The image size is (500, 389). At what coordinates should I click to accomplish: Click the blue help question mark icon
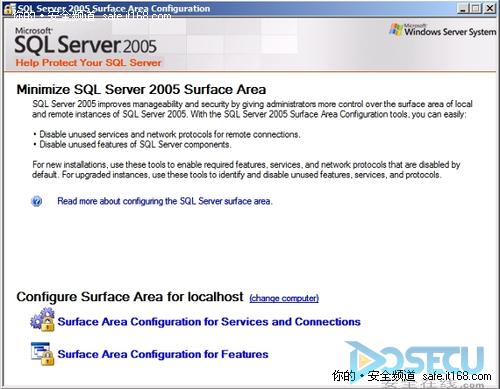36,201
